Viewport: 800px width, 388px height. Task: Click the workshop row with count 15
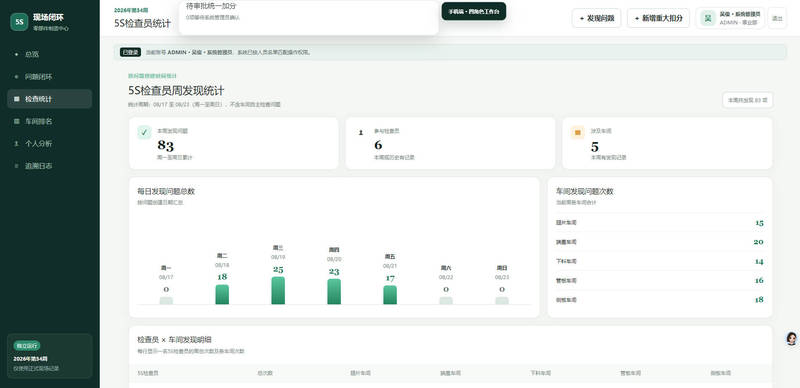[x=660, y=223]
